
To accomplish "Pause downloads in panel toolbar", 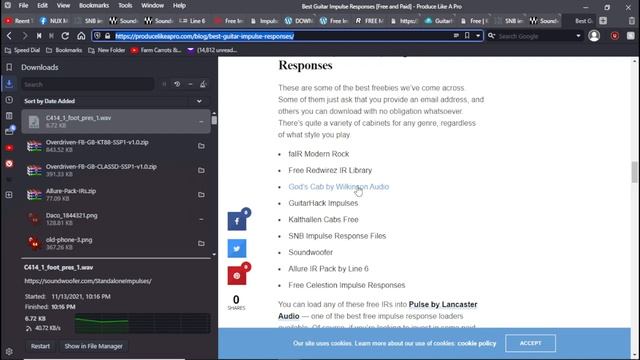I will [x=164, y=84].
